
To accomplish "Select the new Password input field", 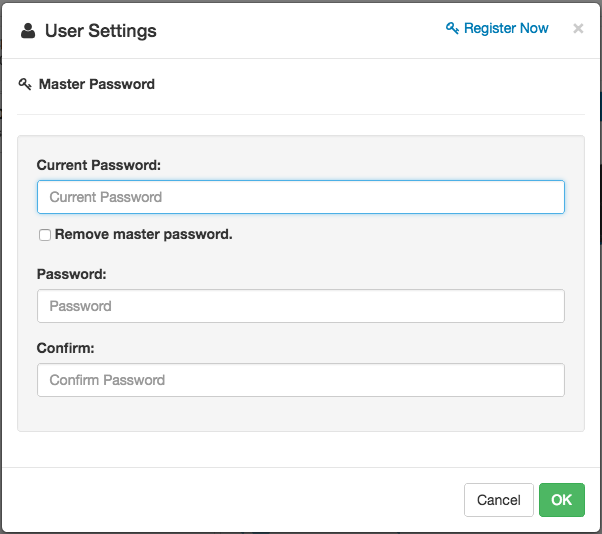I will (x=301, y=306).
